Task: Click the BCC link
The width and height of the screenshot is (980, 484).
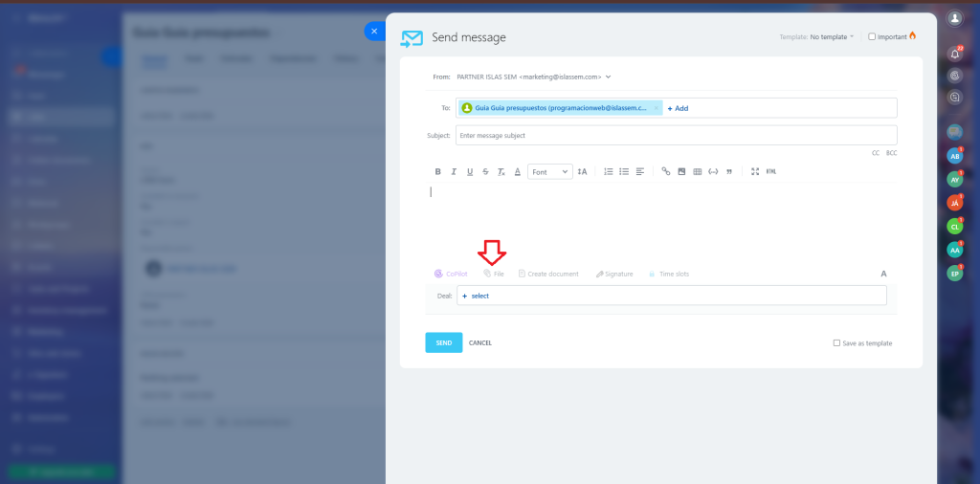Action: [891, 153]
